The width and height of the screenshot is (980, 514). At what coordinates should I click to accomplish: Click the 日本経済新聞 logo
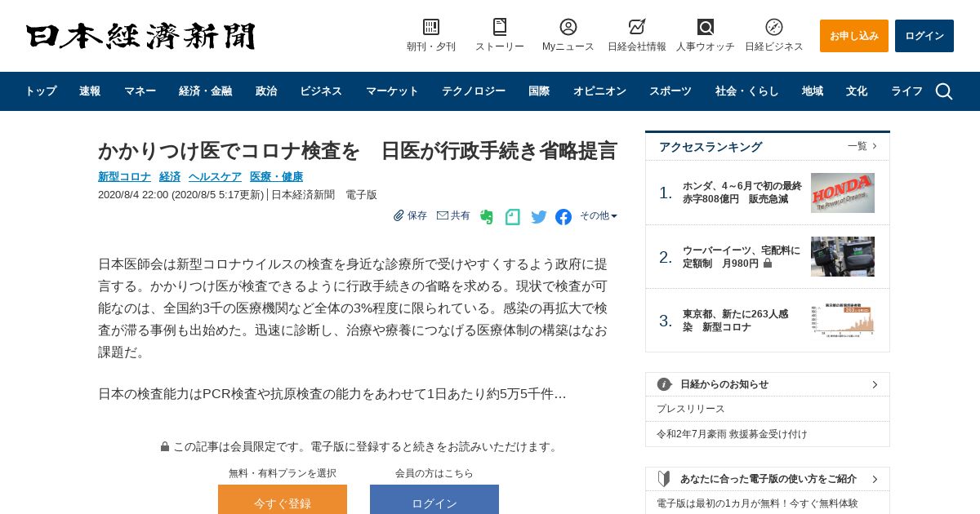[x=140, y=36]
